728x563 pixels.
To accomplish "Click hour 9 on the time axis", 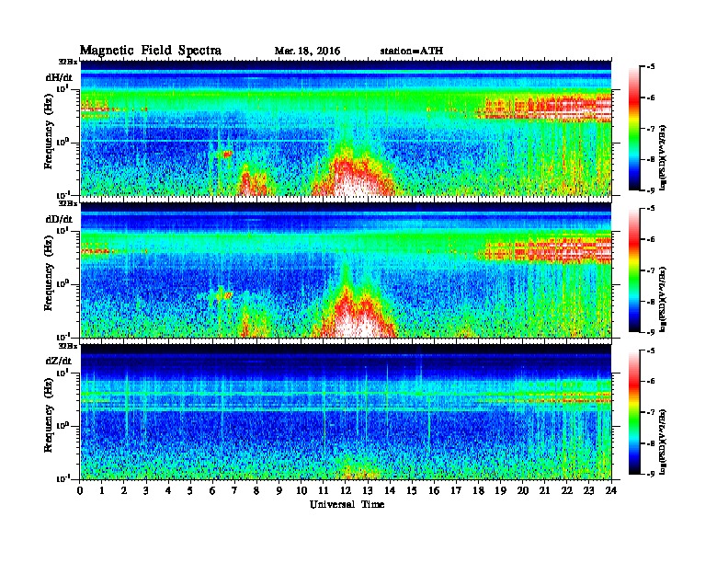I will click(279, 490).
